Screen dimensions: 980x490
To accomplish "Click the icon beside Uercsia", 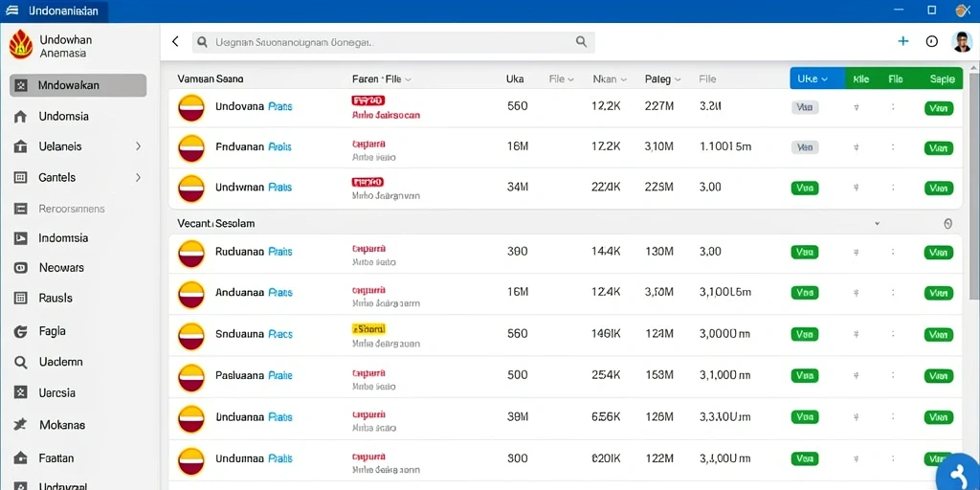I will tap(20, 392).
